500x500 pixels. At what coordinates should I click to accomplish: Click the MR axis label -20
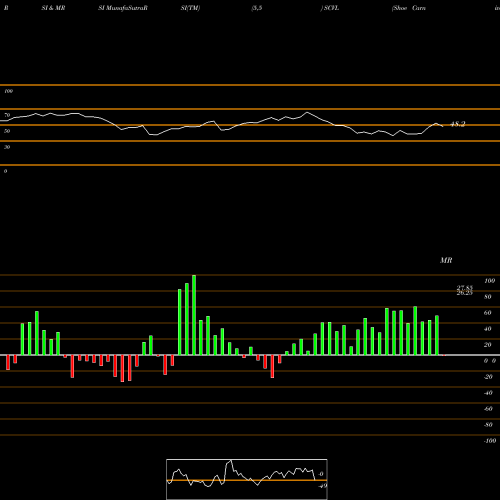point(488,377)
